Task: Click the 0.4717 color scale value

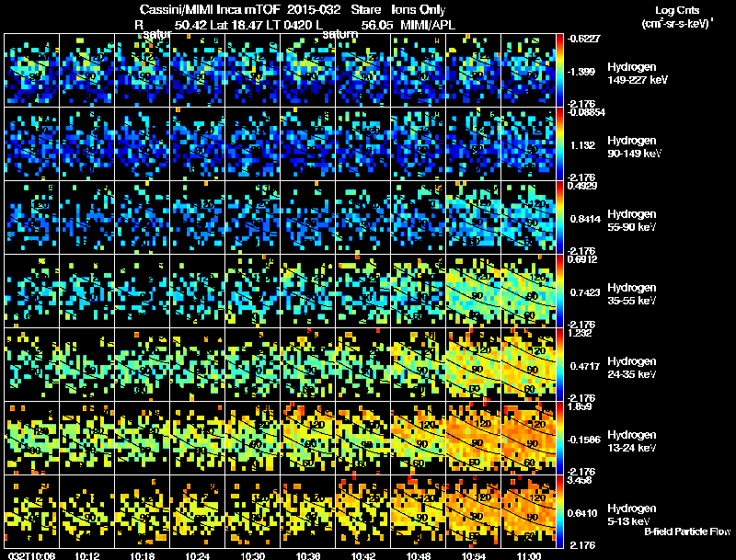Action: (585, 366)
